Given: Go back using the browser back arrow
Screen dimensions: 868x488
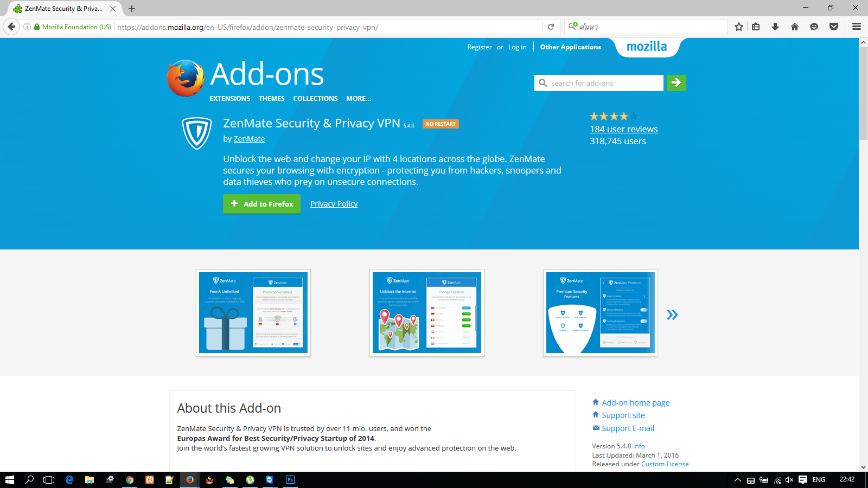Looking at the screenshot, I should (x=11, y=27).
